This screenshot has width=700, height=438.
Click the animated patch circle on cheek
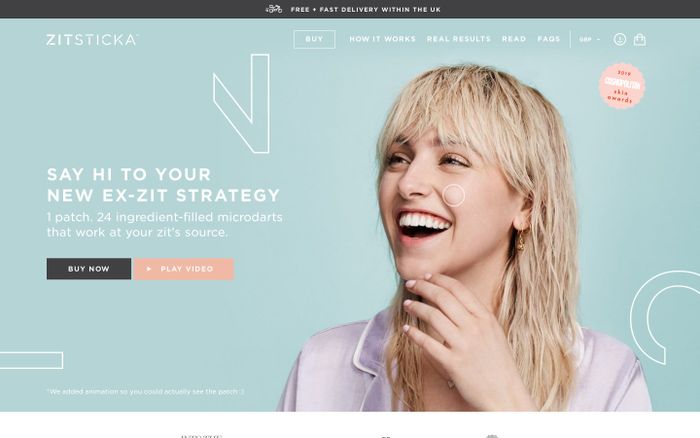click(x=454, y=195)
